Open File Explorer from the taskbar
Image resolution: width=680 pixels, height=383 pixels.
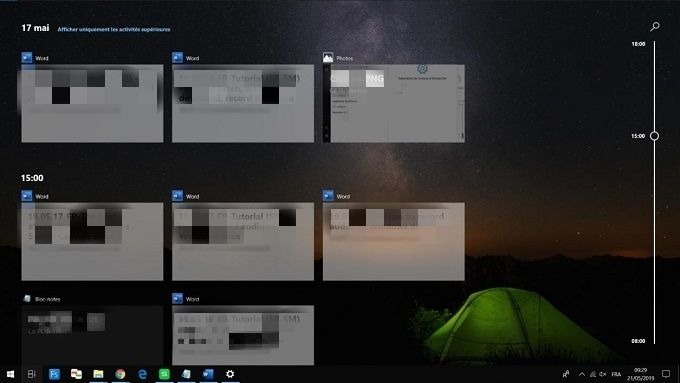[x=98, y=374]
